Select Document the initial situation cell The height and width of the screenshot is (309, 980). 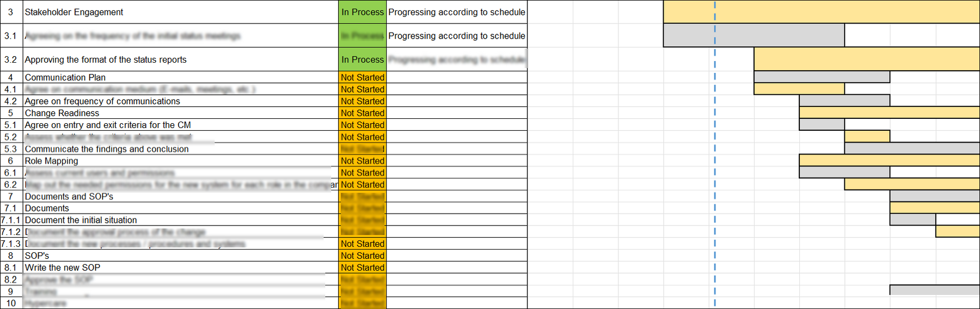(x=180, y=220)
